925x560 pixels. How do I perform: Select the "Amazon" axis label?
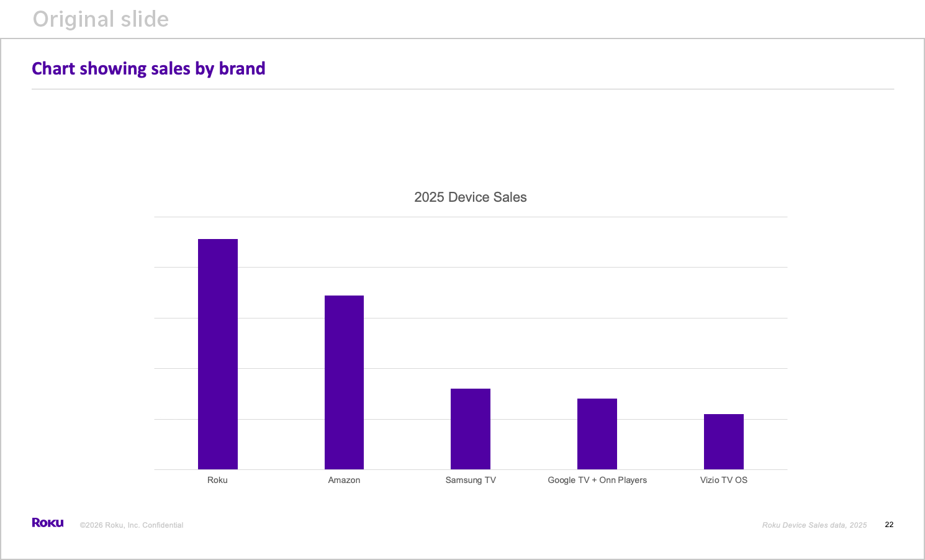tap(344, 480)
